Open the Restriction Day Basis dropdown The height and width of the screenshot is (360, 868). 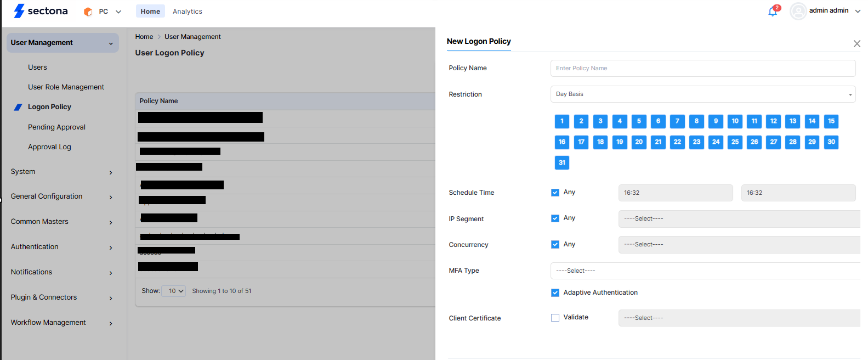point(702,94)
